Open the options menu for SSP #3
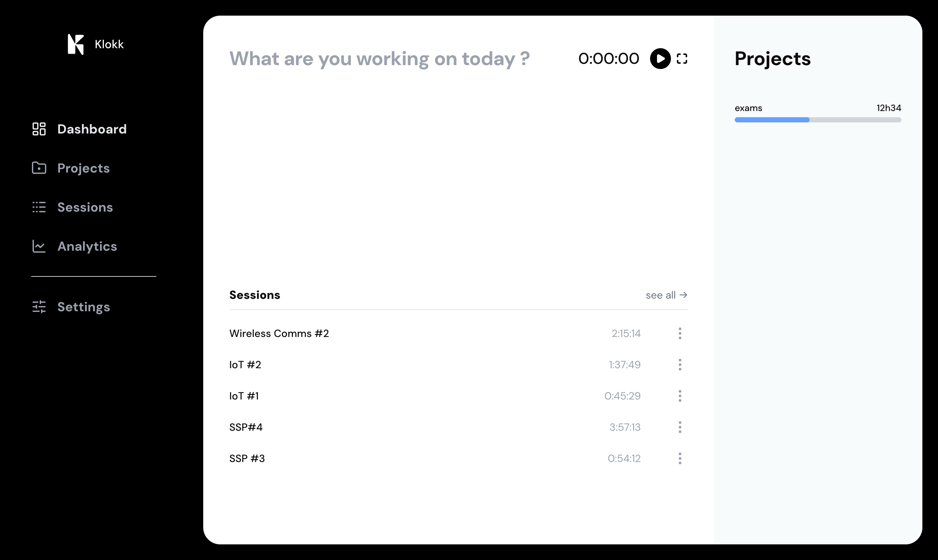 tap(680, 458)
